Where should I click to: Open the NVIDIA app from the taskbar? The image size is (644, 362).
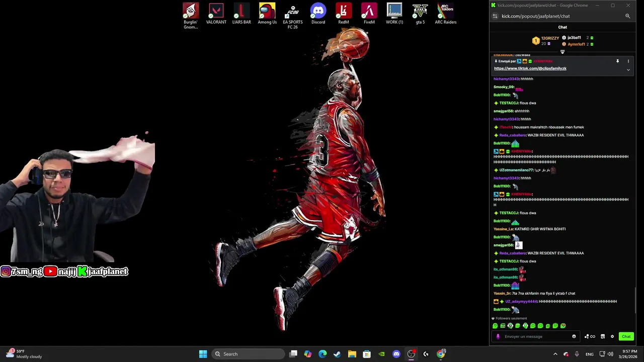381,354
